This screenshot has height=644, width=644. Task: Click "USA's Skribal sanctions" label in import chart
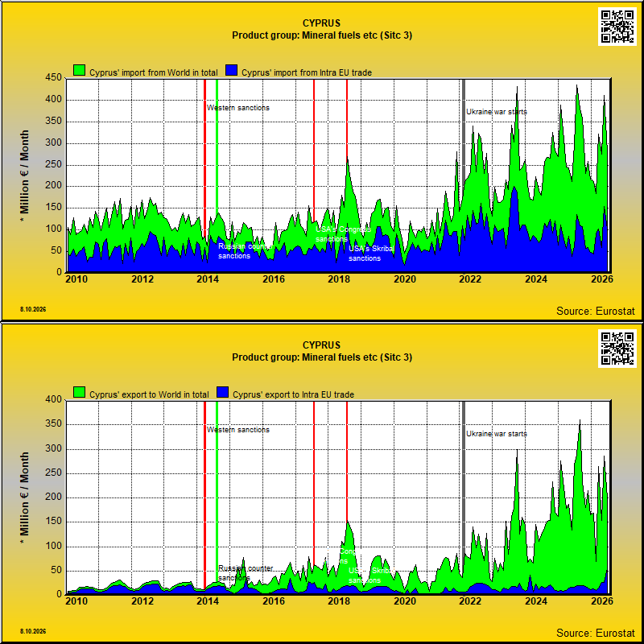tap(372, 254)
